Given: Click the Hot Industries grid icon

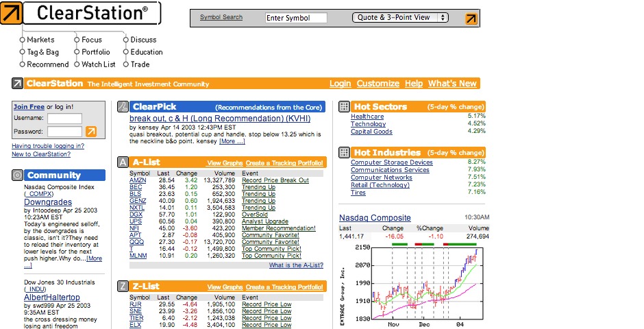Looking at the screenshot, I should 344,152.
